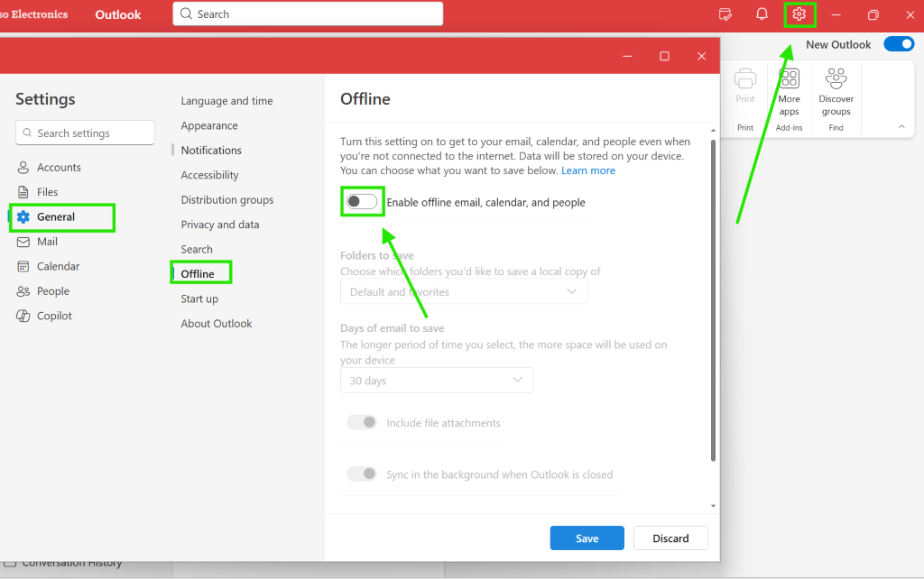924x579 pixels.
Task: Toggle Include file attachments switch
Action: click(x=362, y=422)
